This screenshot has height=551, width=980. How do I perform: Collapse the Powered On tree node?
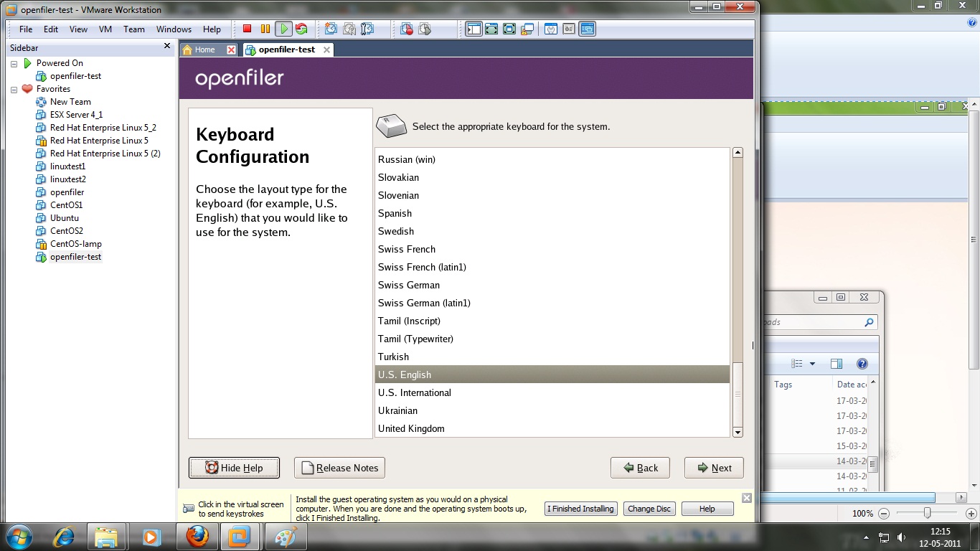(14, 63)
